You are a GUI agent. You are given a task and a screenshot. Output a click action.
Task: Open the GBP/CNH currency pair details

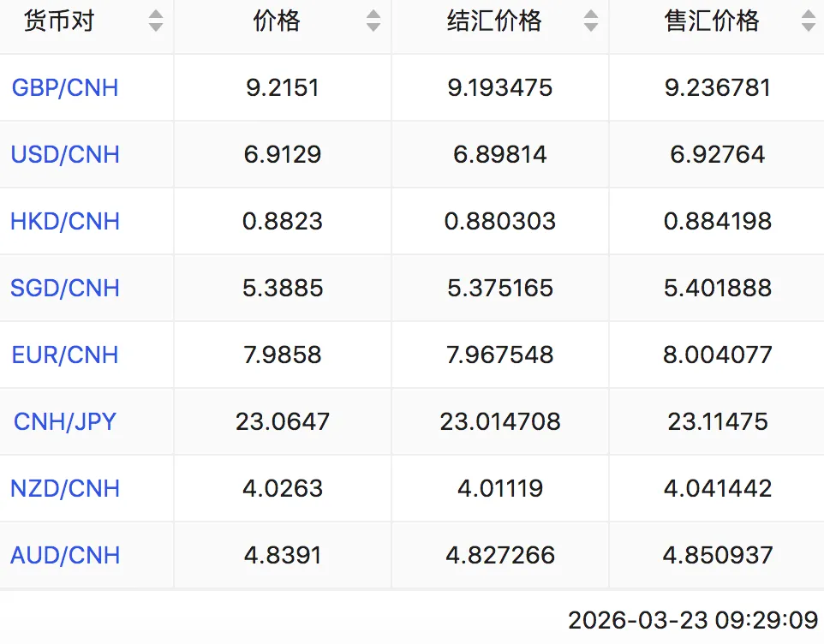tap(65, 87)
